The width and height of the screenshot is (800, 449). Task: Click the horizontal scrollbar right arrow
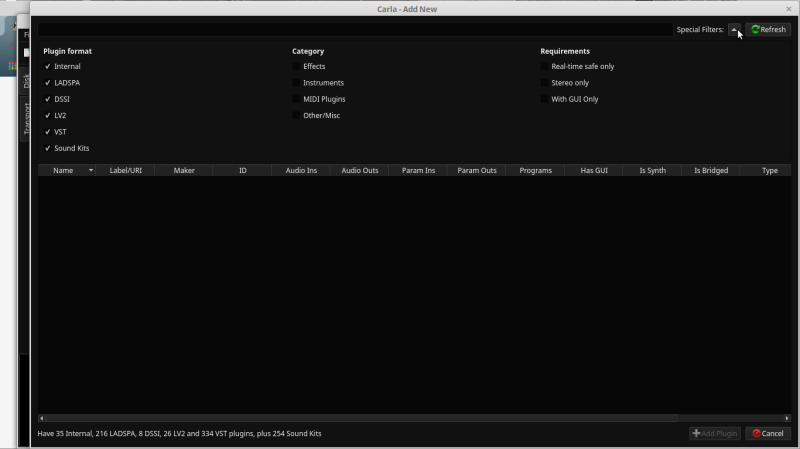[x=787, y=418]
